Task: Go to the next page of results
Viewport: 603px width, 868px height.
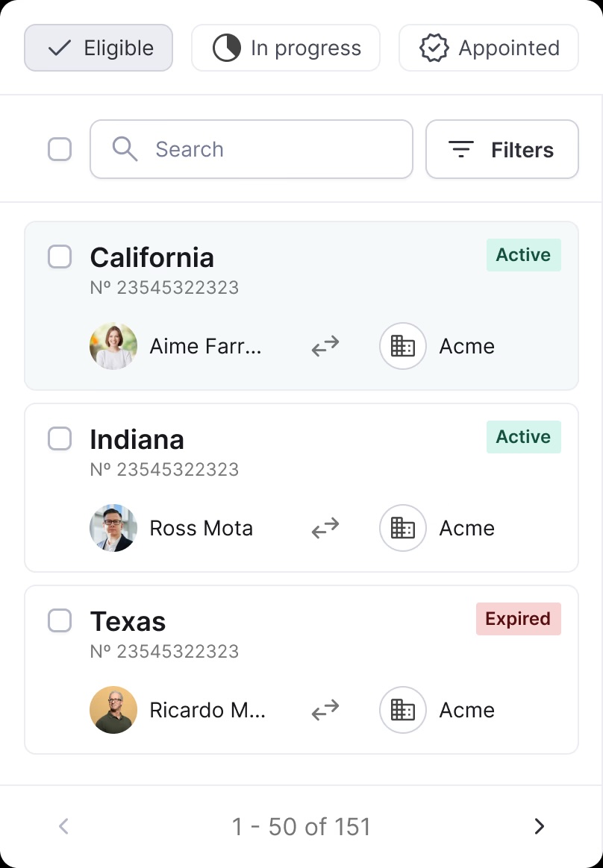Action: click(x=540, y=826)
